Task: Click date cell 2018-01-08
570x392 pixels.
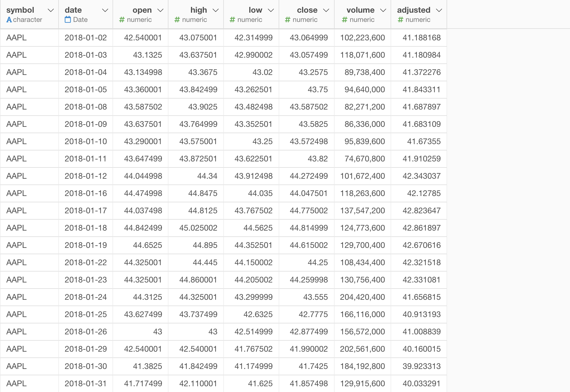Action: pyautogui.click(x=86, y=107)
